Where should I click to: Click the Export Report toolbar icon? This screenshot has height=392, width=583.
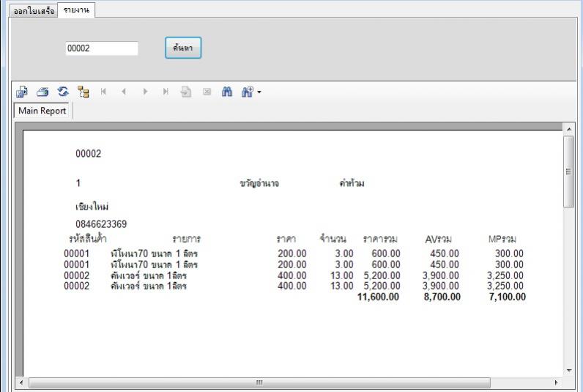click(22, 92)
